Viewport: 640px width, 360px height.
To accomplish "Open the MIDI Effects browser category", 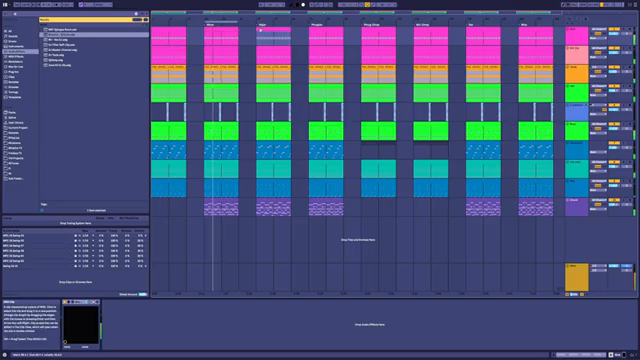I will tap(16, 57).
